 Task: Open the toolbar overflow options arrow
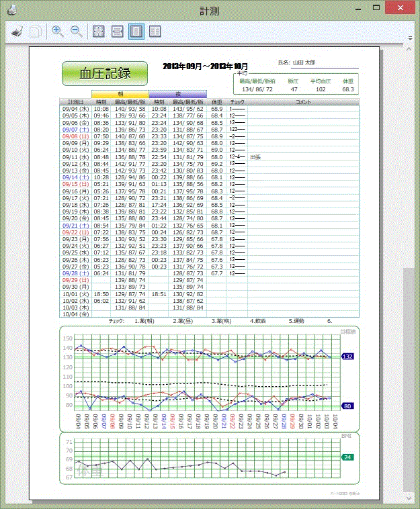(x=410, y=38)
